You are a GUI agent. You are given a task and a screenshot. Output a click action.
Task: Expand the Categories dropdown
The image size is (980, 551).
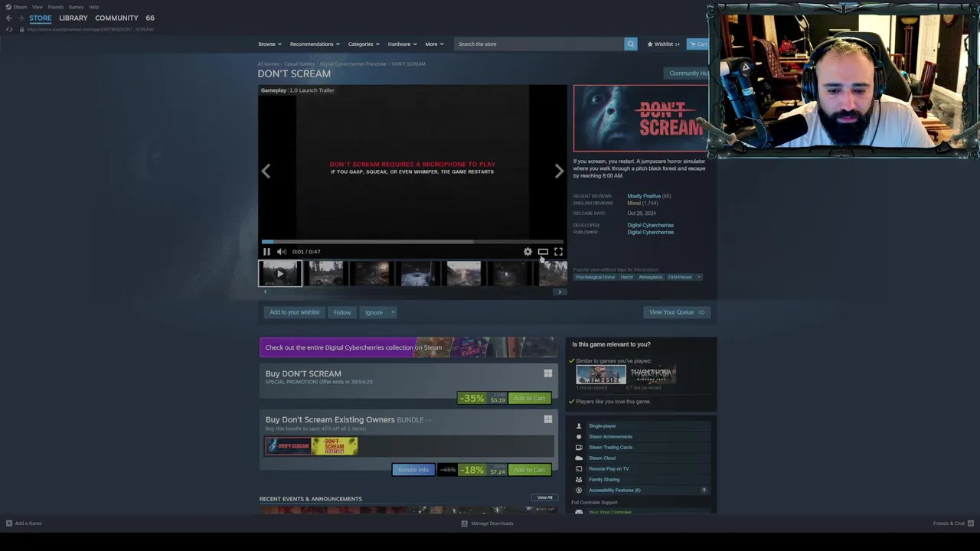point(363,44)
